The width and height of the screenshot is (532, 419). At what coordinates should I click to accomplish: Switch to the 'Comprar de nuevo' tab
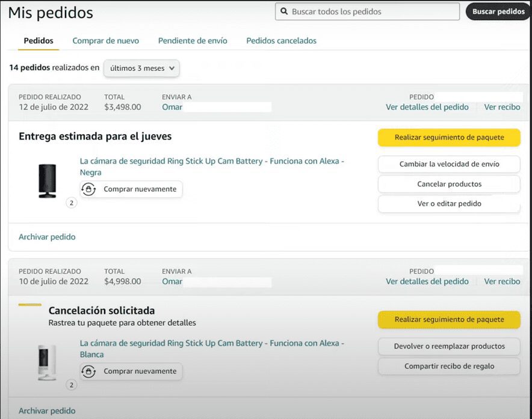[105, 41]
